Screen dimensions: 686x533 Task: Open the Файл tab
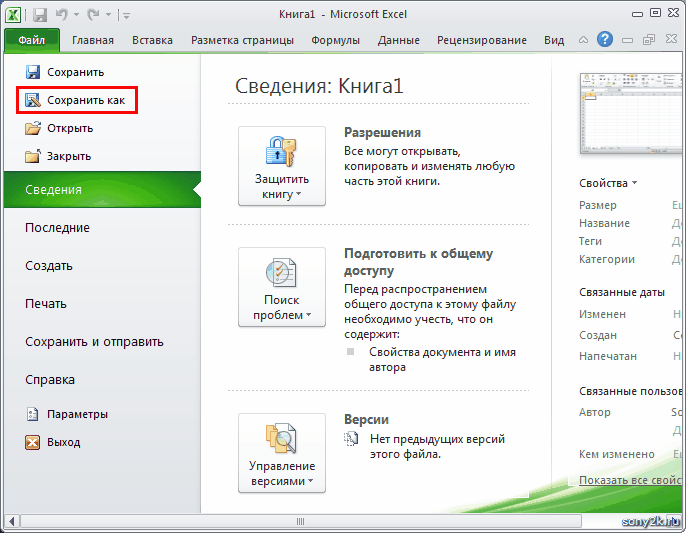(32, 40)
